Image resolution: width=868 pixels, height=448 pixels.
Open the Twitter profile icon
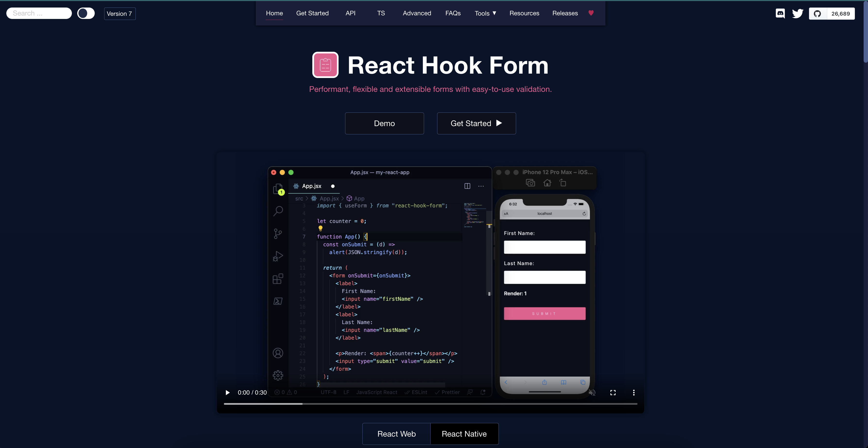click(x=798, y=13)
